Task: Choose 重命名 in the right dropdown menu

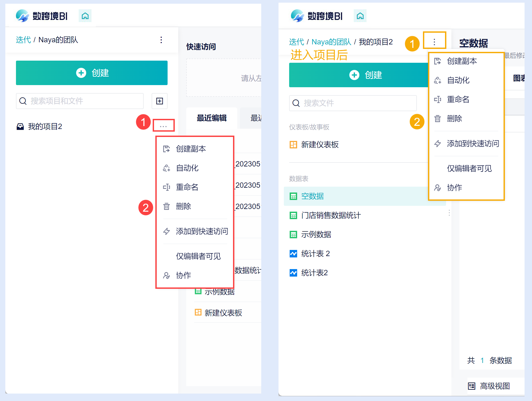Action: (x=458, y=99)
